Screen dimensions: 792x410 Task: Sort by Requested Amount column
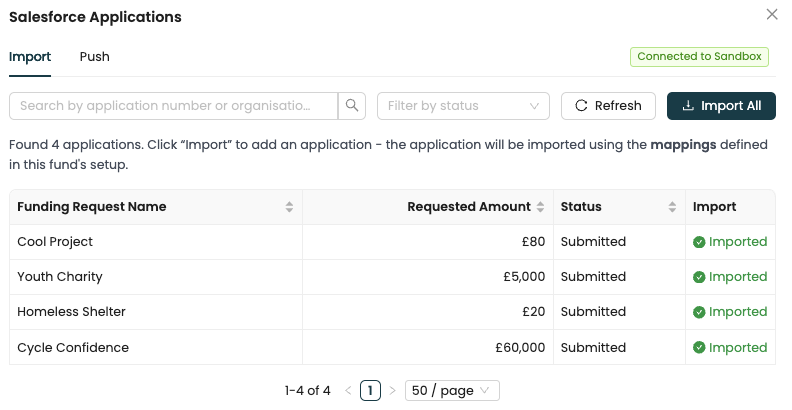[x=428, y=207]
